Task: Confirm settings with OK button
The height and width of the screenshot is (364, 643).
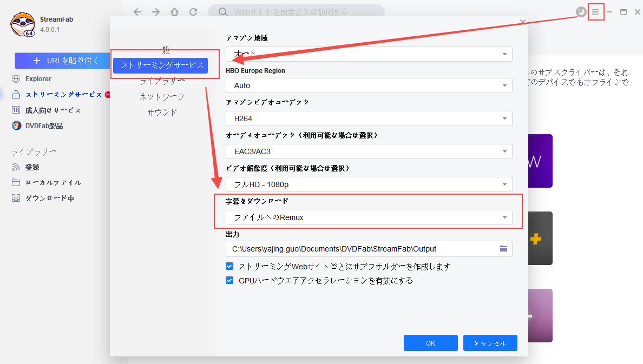Action: click(x=431, y=343)
